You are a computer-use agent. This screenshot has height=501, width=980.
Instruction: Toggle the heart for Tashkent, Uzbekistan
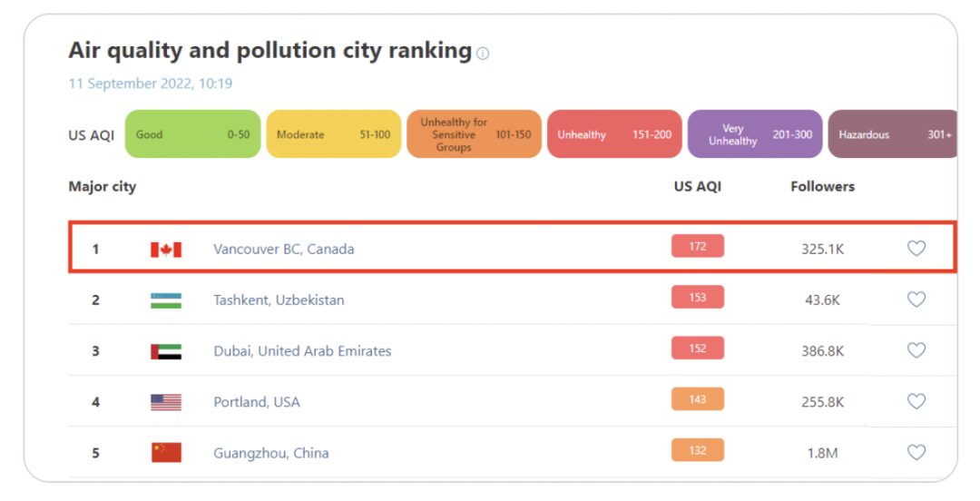click(x=916, y=300)
